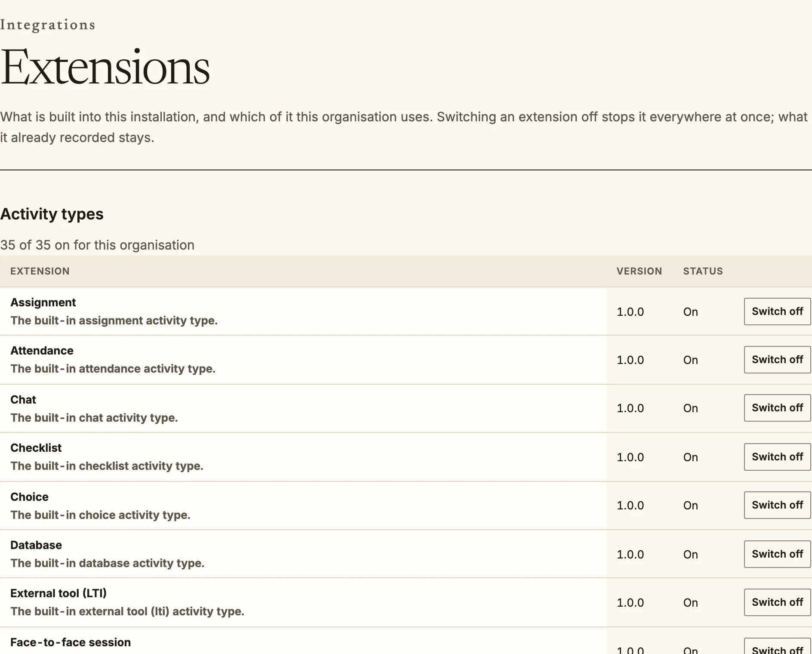
Task: Select the Choice extension name
Action: pyautogui.click(x=29, y=497)
